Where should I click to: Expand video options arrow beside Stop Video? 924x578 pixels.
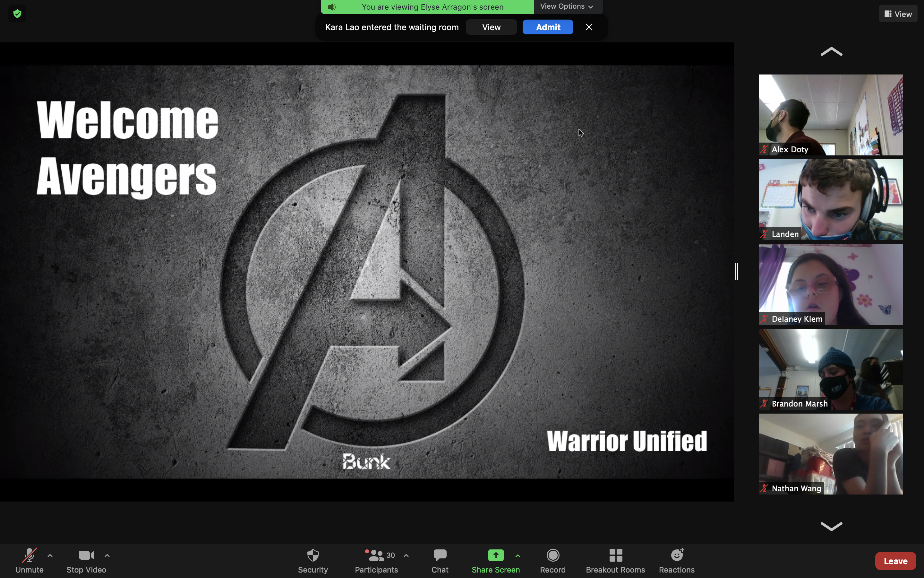[107, 556]
